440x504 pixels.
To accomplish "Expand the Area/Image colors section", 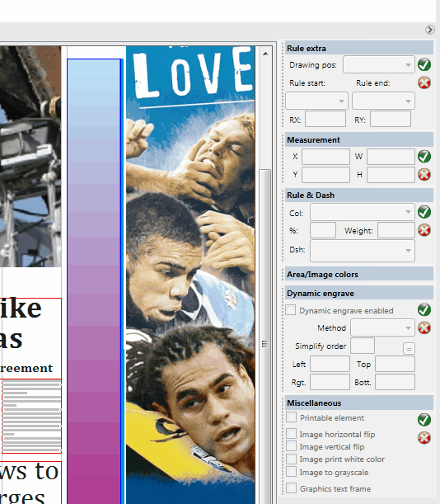I will [x=359, y=274].
